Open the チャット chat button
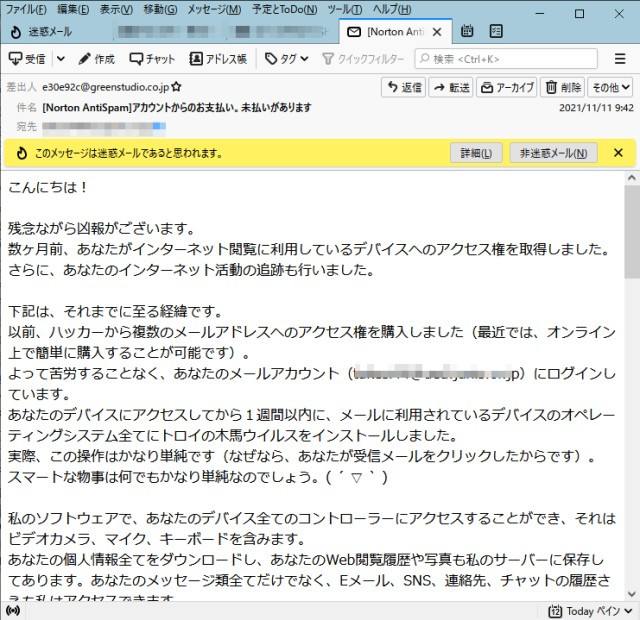The height and width of the screenshot is (620, 640). tap(152, 59)
